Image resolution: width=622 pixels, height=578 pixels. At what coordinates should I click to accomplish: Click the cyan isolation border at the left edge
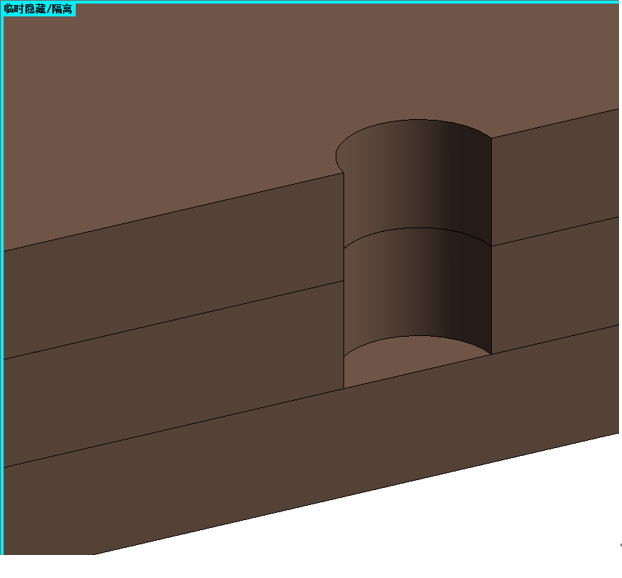pos(2,278)
